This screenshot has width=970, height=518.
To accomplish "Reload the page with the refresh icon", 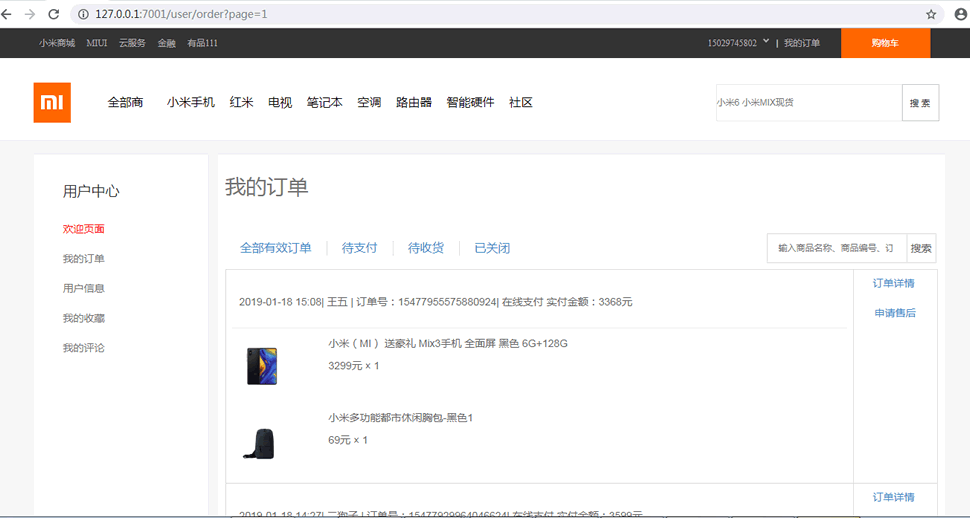I will point(54,14).
